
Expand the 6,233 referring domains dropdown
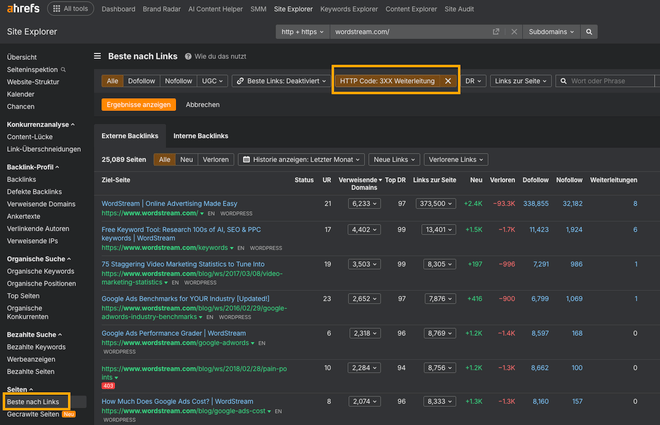[x=364, y=204]
